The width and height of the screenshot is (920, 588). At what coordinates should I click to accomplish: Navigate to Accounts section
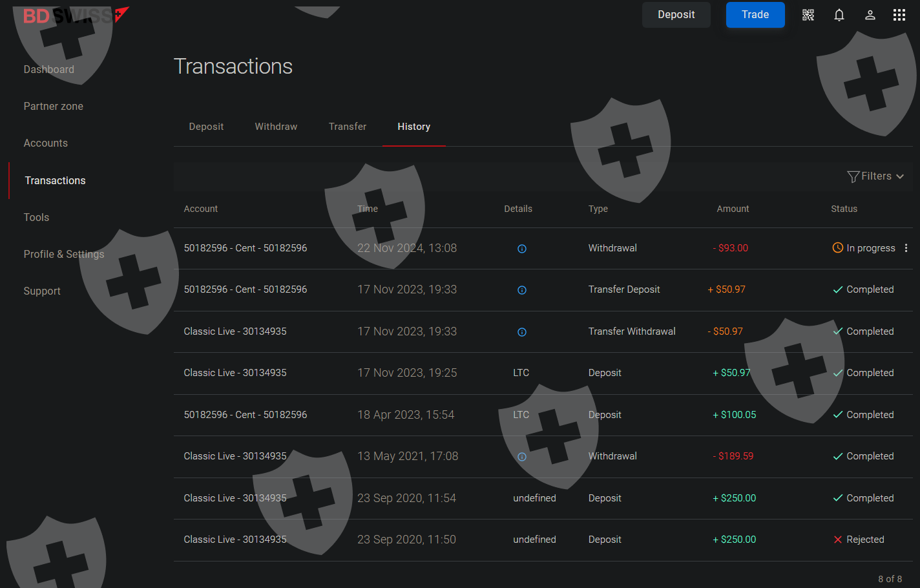[46, 143]
